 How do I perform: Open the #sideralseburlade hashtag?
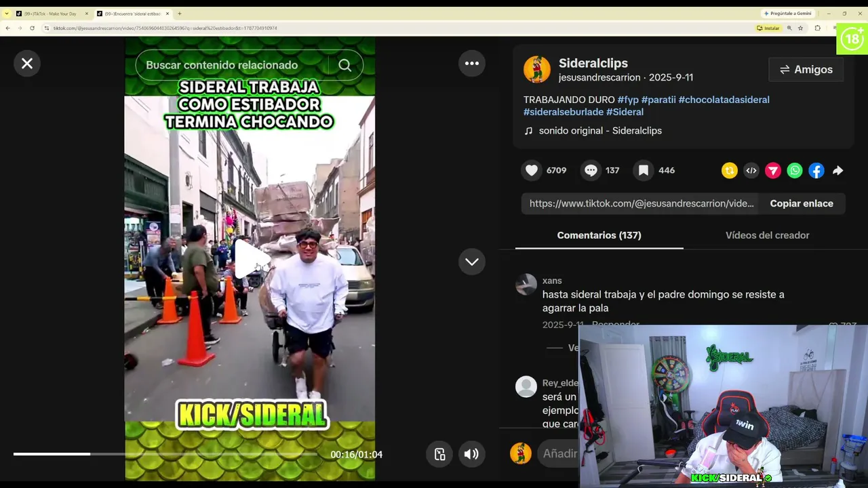(x=564, y=112)
